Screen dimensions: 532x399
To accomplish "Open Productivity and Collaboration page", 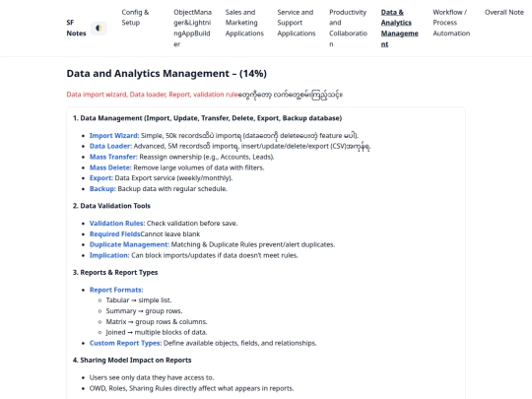I will point(348,28).
